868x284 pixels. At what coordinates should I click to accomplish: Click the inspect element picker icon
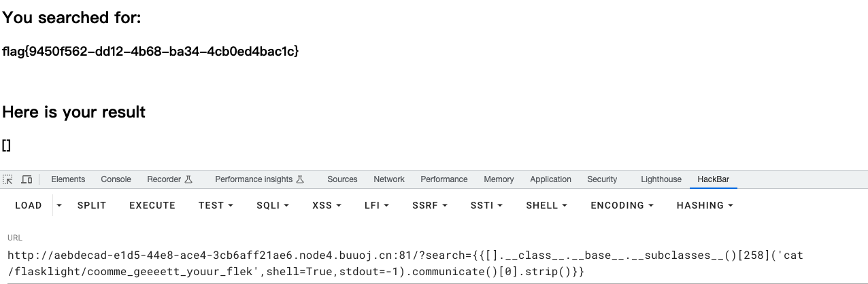point(8,179)
